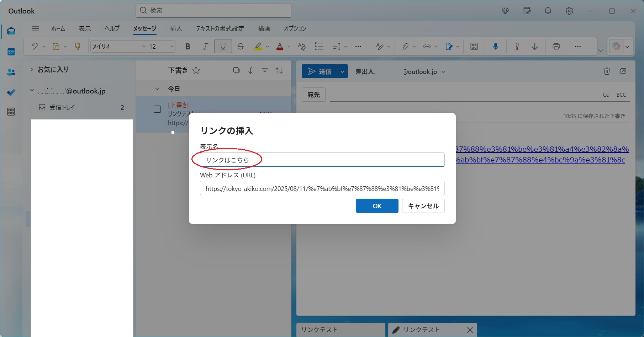This screenshot has width=644, height=337.
Task: Click the Web アドレス URL input field
Action: [322, 188]
